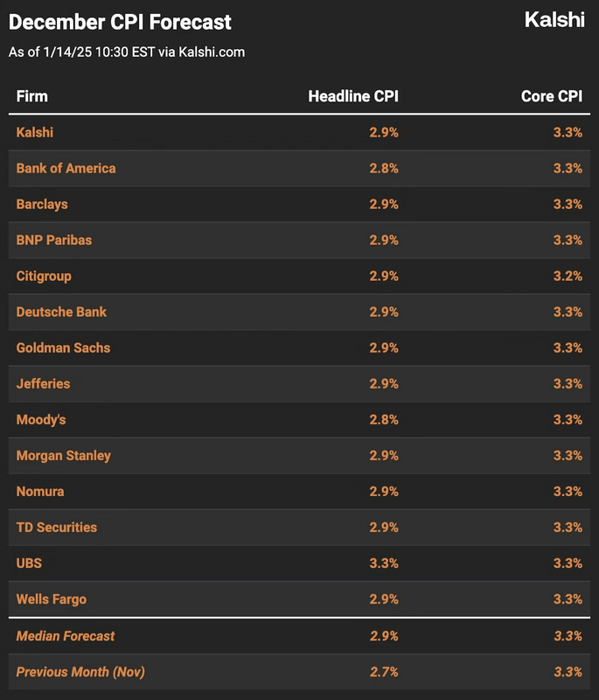Click Moody's 2.8% Headline CPI value

[x=384, y=420]
